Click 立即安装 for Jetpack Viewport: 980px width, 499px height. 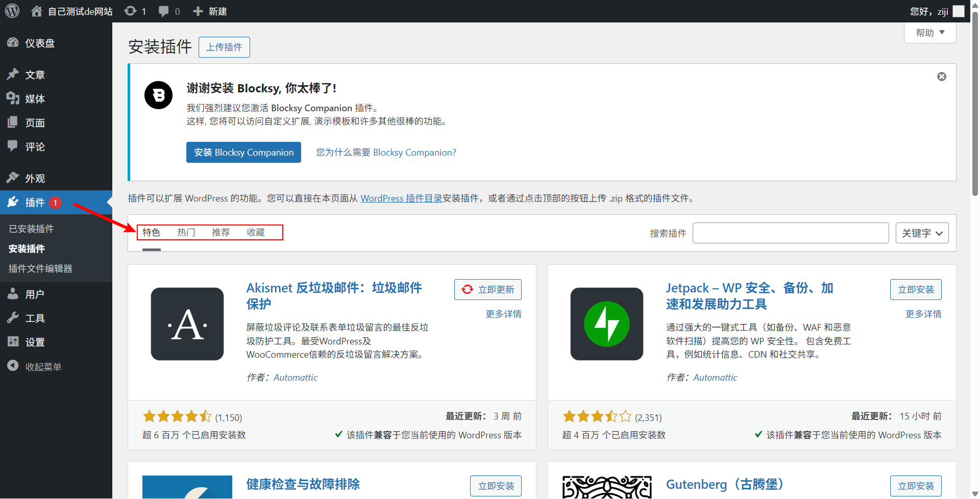click(916, 289)
